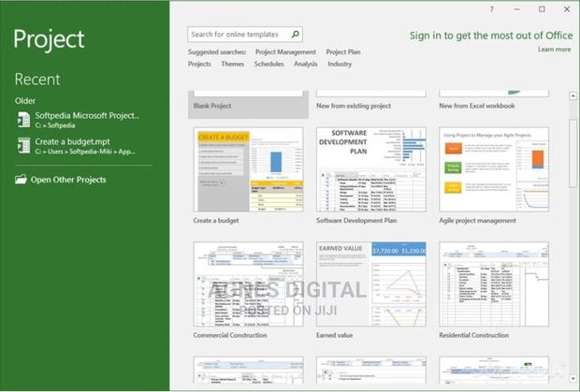Choose New from Excel workbook
Screen dimensions: 580x392
click(494, 101)
